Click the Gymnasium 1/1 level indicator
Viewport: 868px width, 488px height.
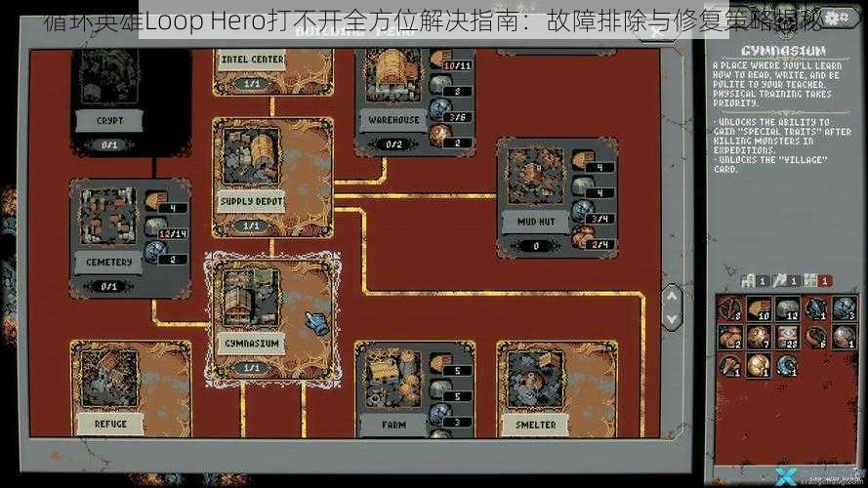251,367
